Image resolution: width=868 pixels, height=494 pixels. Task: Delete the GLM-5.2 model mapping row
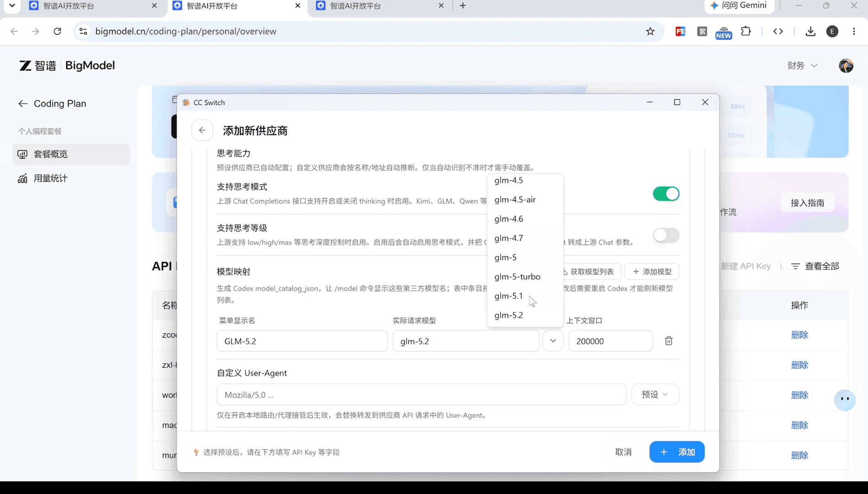coord(669,341)
